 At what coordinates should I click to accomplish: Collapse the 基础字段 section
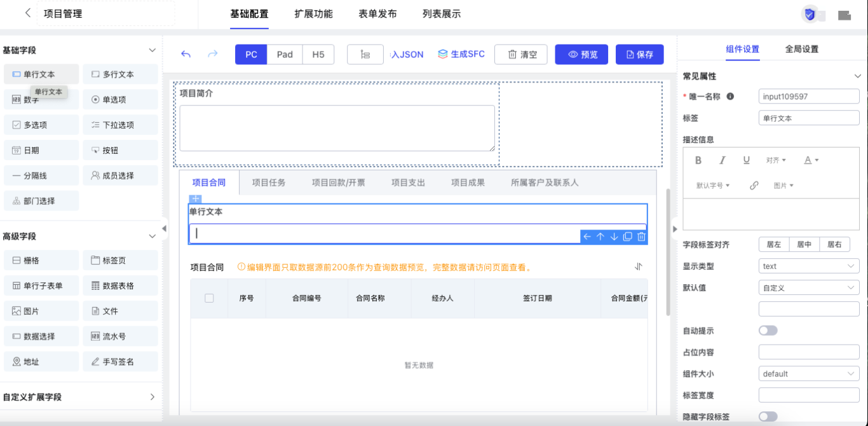coord(152,50)
